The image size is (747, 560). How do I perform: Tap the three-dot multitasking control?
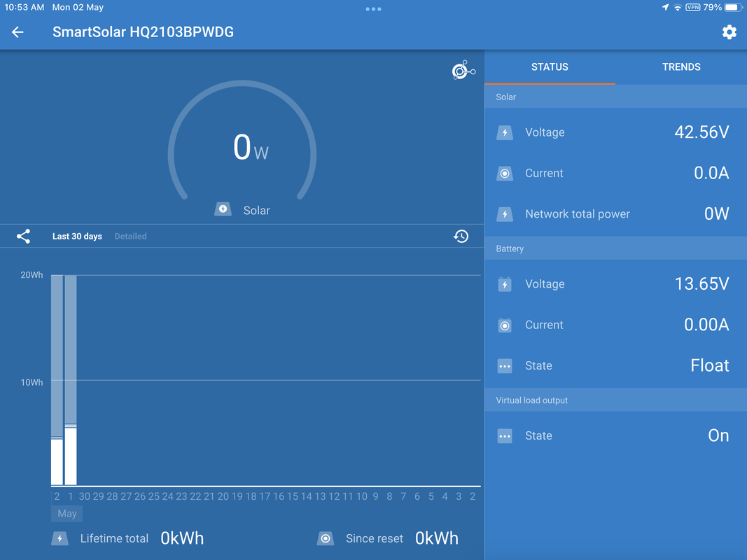tap(374, 8)
